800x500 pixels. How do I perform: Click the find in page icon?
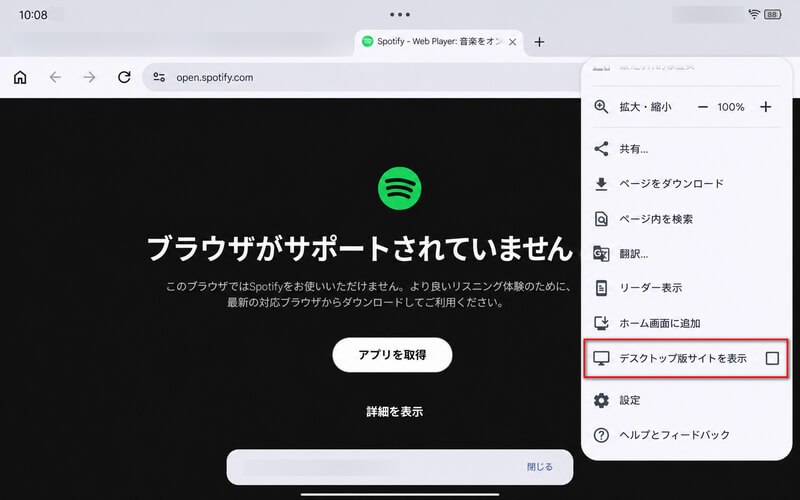coord(601,219)
